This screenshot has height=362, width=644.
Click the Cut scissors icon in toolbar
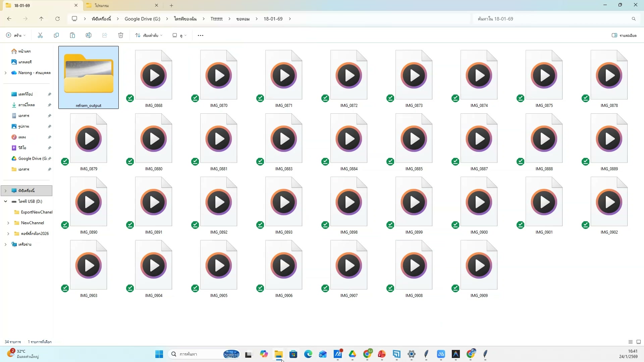(40, 35)
